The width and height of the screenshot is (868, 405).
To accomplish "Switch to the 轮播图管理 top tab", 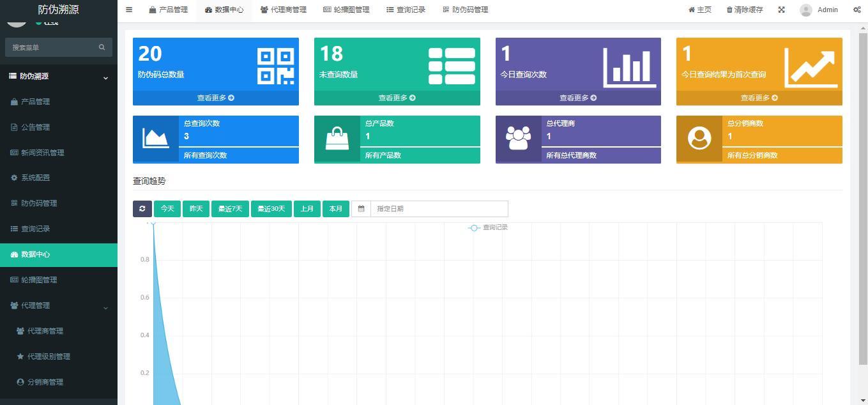I will 347,10.
